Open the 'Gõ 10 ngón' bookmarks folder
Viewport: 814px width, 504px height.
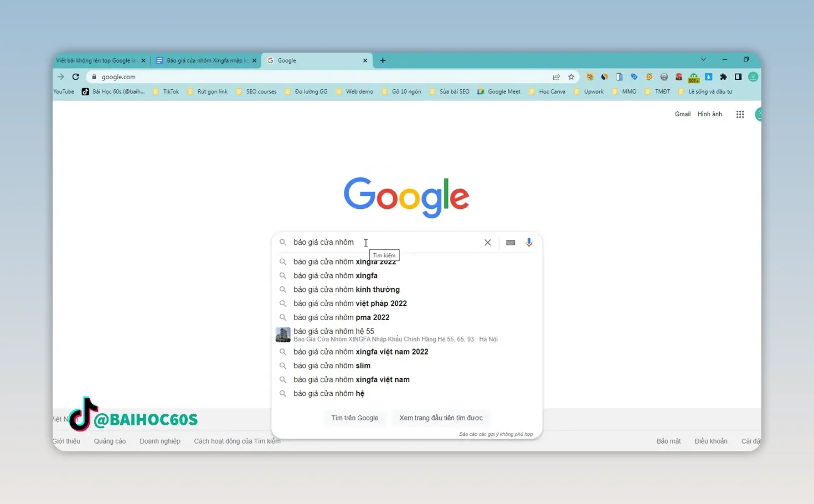401,91
